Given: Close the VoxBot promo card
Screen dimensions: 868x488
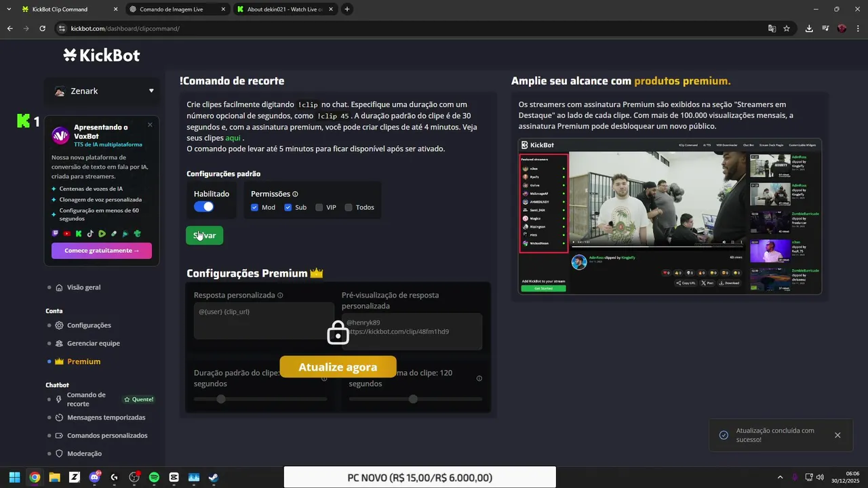Looking at the screenshot, I should (150, 125).
